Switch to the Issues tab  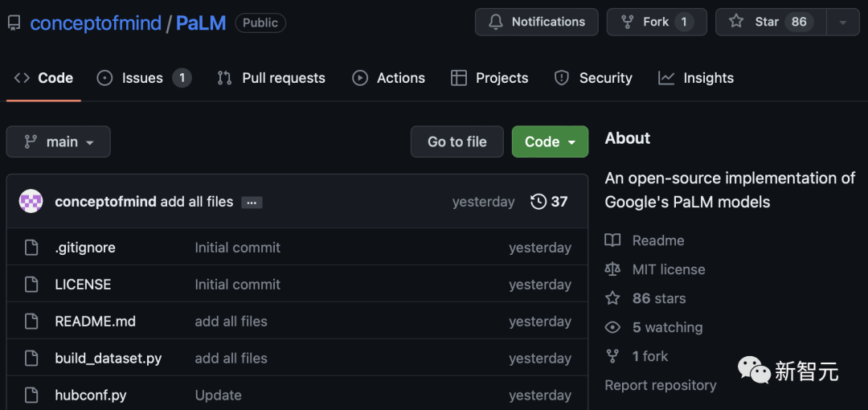pos(143,78)
